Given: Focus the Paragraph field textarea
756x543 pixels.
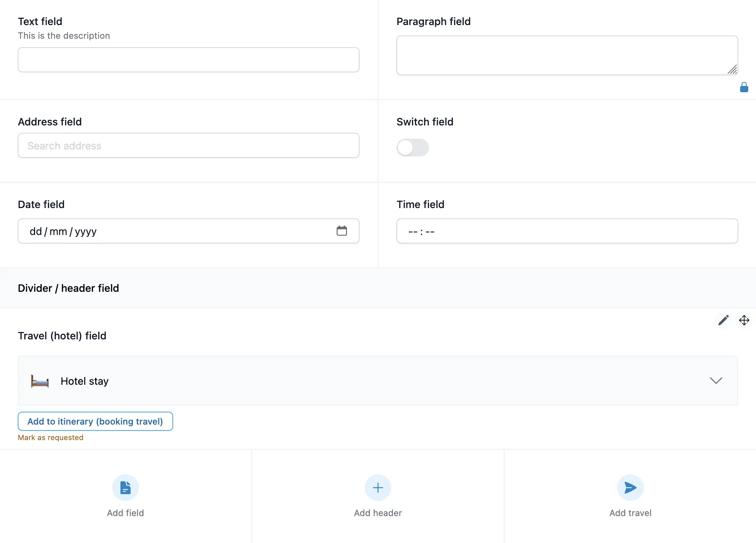Looking at the screenshot, I should point(561,55).
